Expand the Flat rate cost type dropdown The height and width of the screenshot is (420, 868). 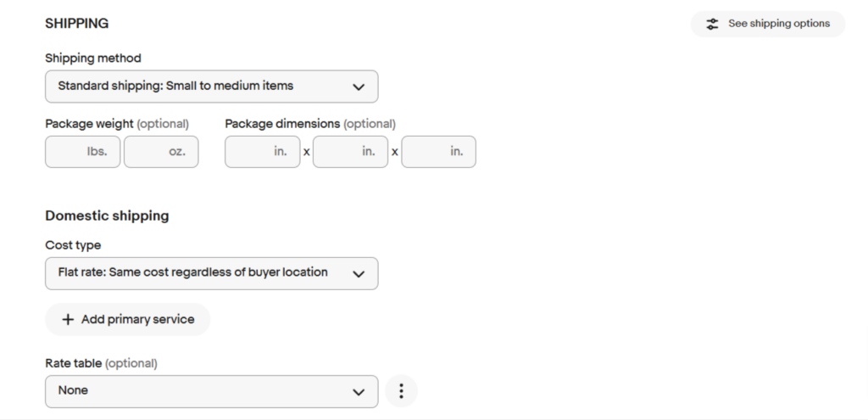(x=211, y=273)
